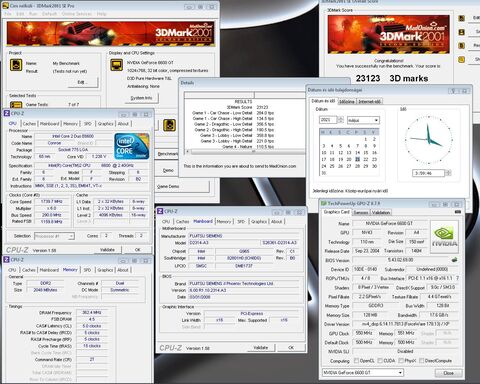The image size is (480, 384).
Task: Click the Bus Interface question mark in GPU-Z
Action: (x=458, y=278)
